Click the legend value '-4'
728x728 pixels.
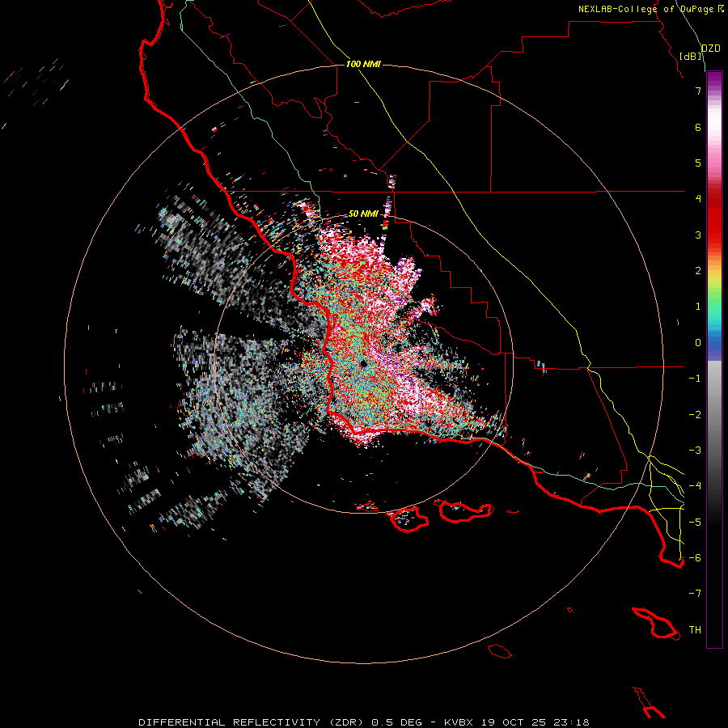[695, 486]
